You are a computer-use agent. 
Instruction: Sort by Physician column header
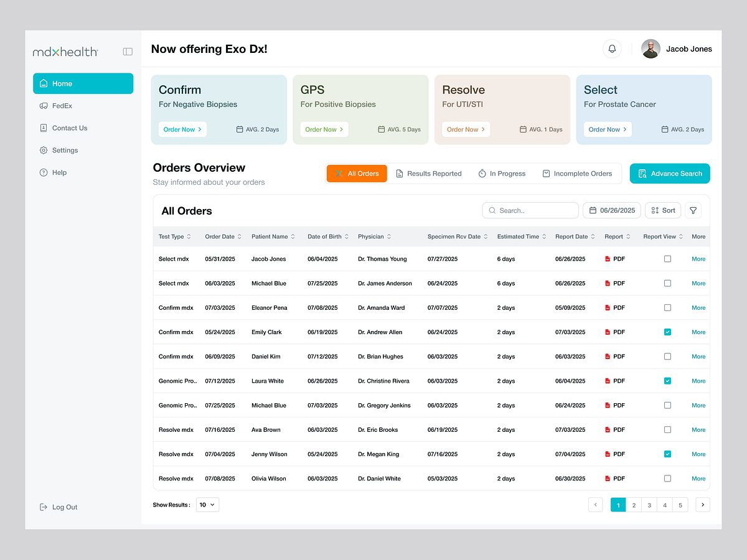coord(375,236)
